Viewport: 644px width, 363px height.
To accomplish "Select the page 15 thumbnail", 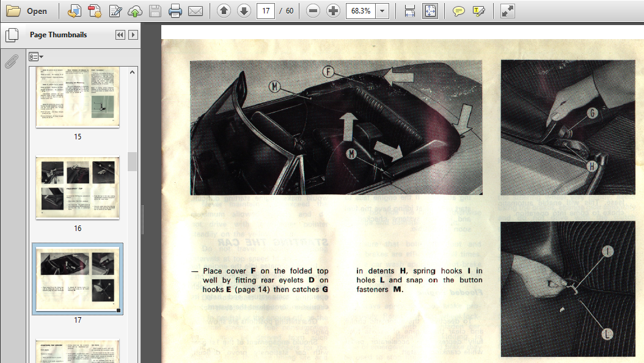I will [78, 97].
